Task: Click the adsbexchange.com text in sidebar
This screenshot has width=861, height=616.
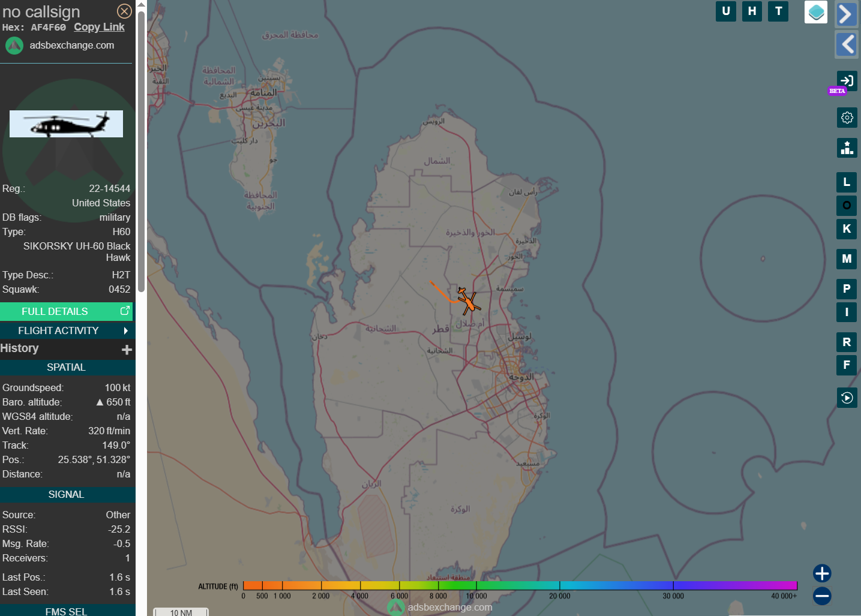Action: [x=72, y=45]
